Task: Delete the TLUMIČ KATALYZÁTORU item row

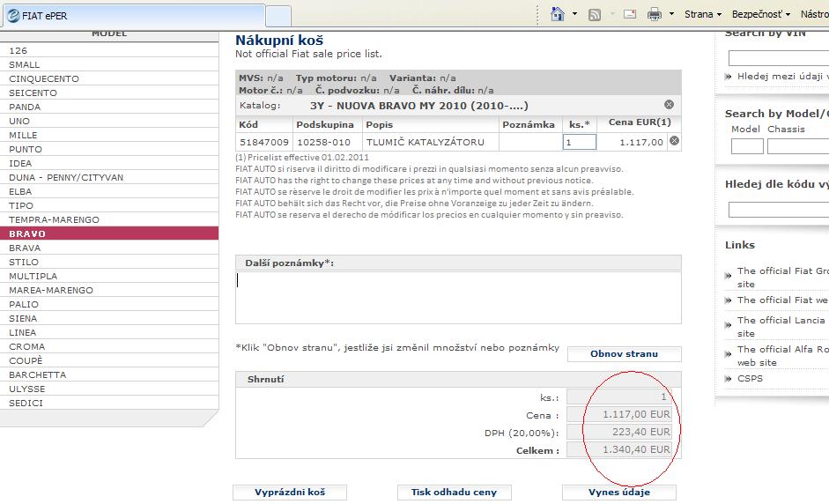Action: [x=674, y=141]
